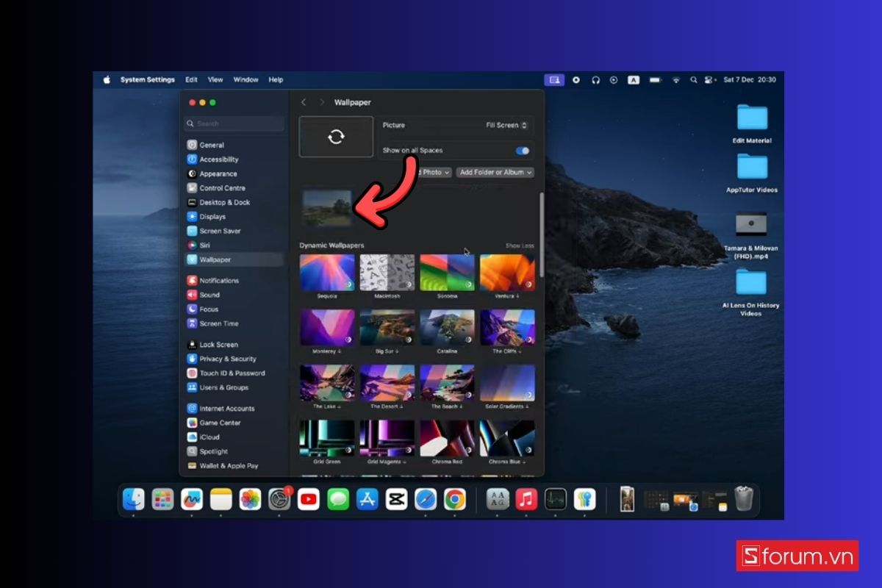Open the Window menu
This screenshot has width=882, height=588.
click(x=246, y=80)
